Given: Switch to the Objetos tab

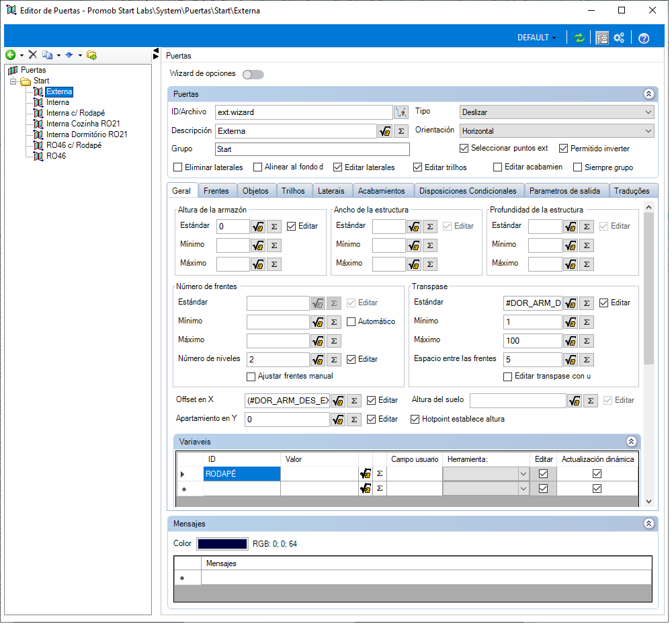Looking at the screenshot, I should pos(255,191).
